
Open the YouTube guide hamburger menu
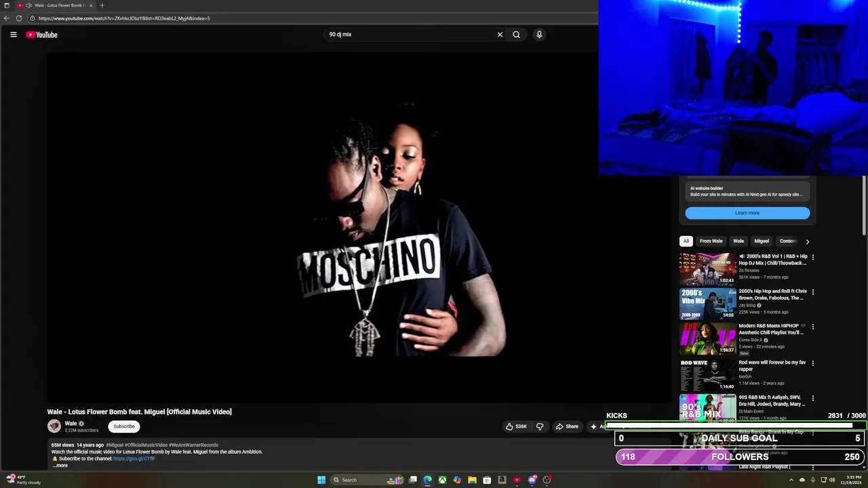pyautogui.click(x=14, y=35)
